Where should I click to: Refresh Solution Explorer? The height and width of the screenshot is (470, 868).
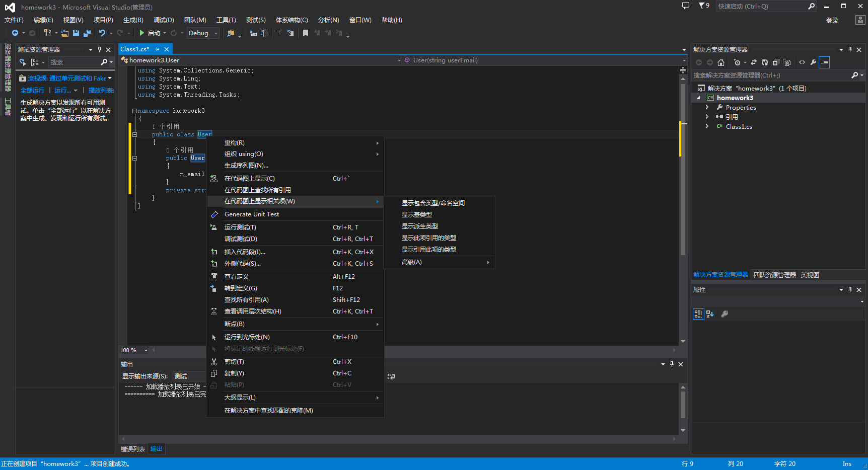[765, 62]
